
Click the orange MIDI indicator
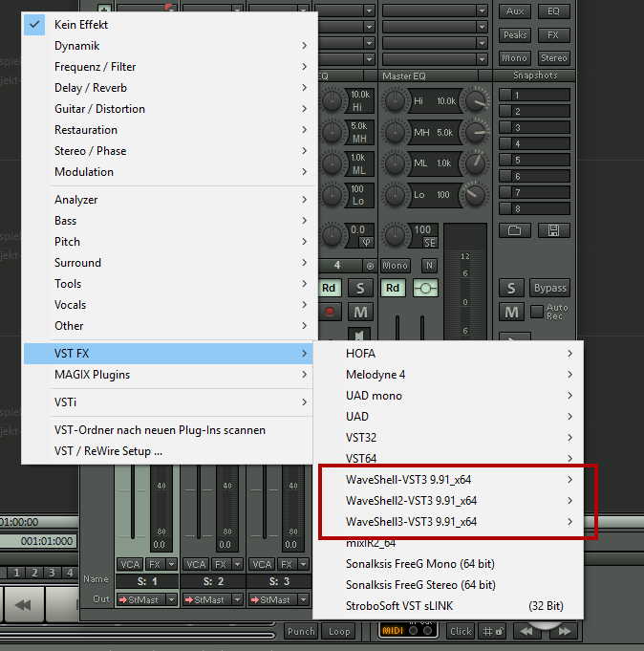(392, 631)
